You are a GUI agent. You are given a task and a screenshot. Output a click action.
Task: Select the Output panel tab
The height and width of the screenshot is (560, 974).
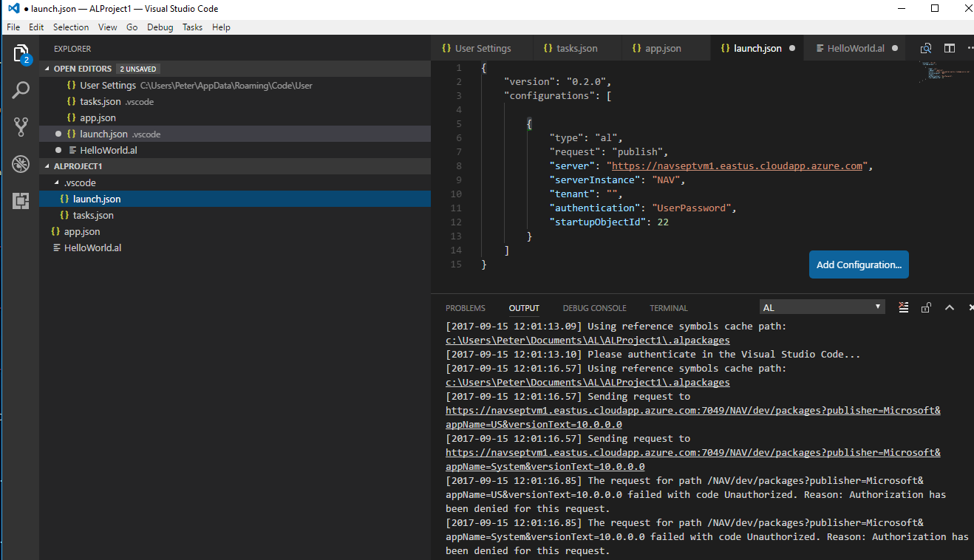pyautogui.click(x=524, y=308)
